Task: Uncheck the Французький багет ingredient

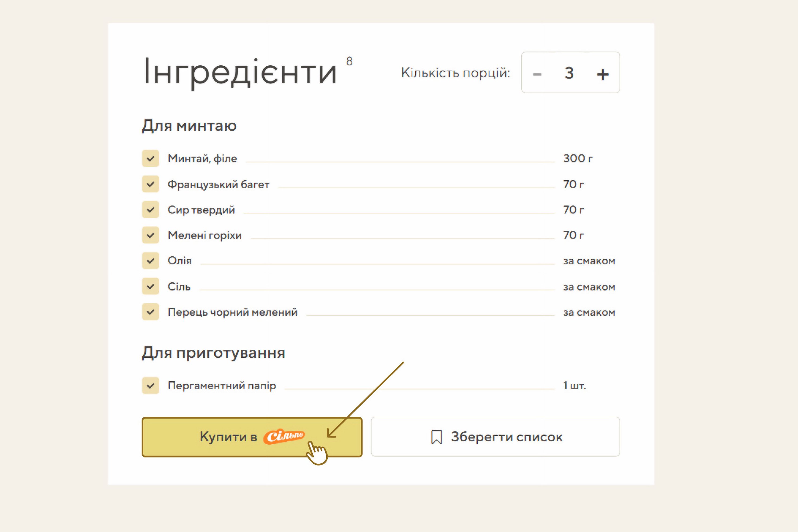Action: [150, 184]
